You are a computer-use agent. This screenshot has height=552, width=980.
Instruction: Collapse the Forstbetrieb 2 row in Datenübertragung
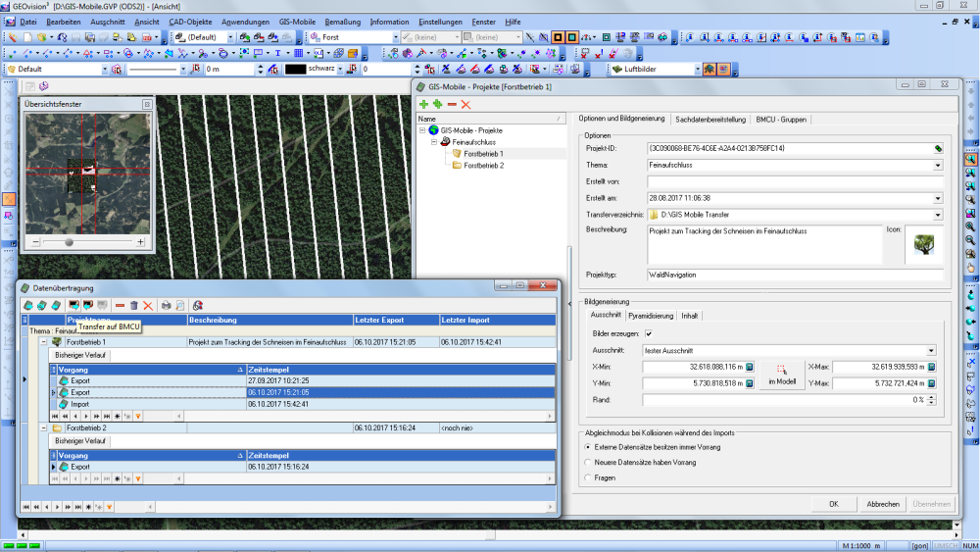[x=43, y=428]
